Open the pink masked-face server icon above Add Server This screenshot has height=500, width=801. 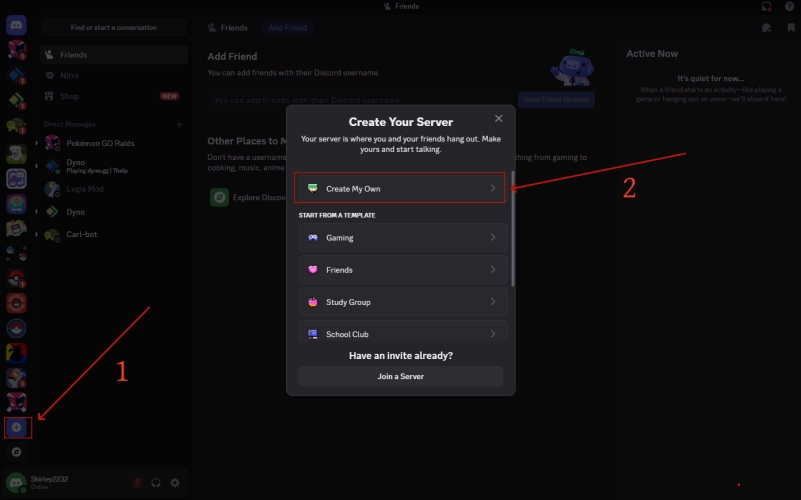pos(16,402)
